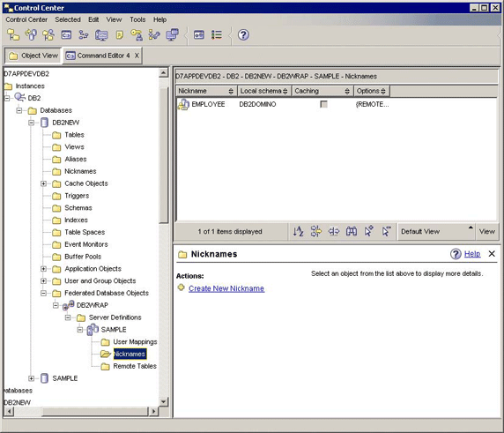Click the Sort A-Z icon
The width and height of the screenshot is (504, 433).
pos(299,231)
